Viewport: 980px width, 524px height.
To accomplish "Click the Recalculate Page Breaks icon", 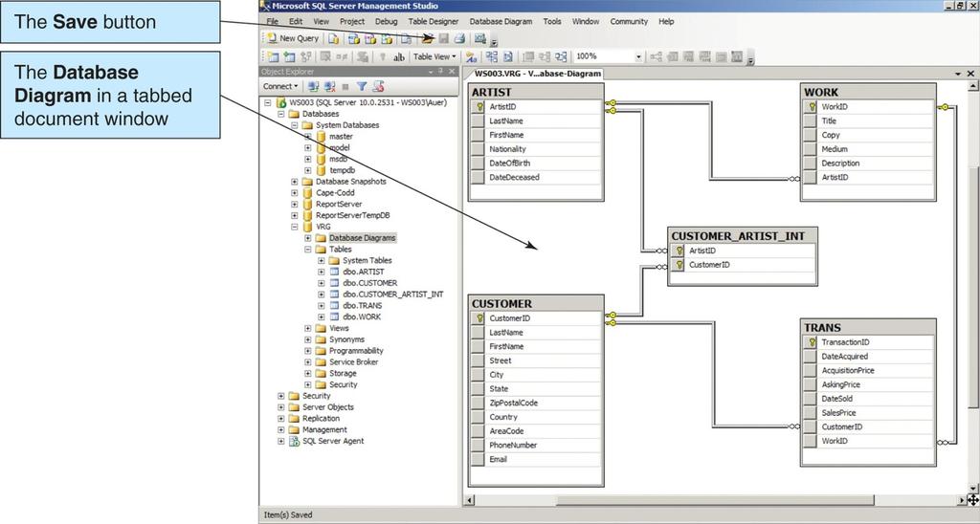I will 508,56.
